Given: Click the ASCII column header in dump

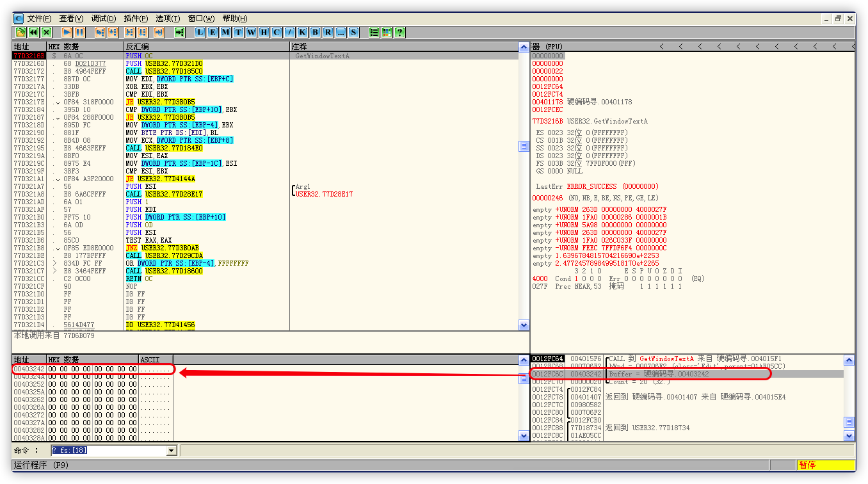Looking at the screenshot, I should [x=156, y=360].
